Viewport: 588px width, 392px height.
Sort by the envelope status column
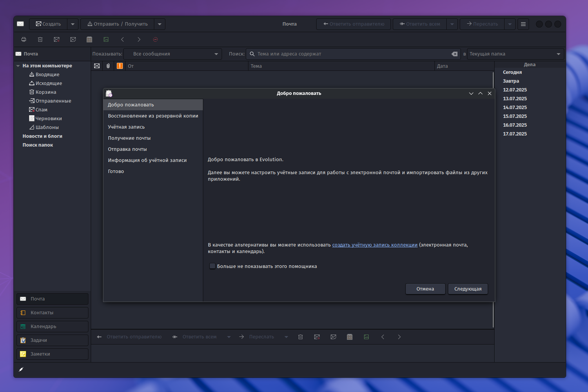[97, 66]
